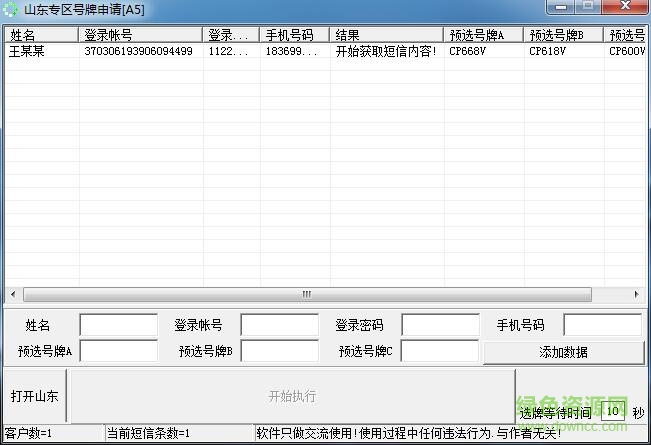
Task: Click the left arrow of horizontal scrollbar
Action: (x=13, y=294)
